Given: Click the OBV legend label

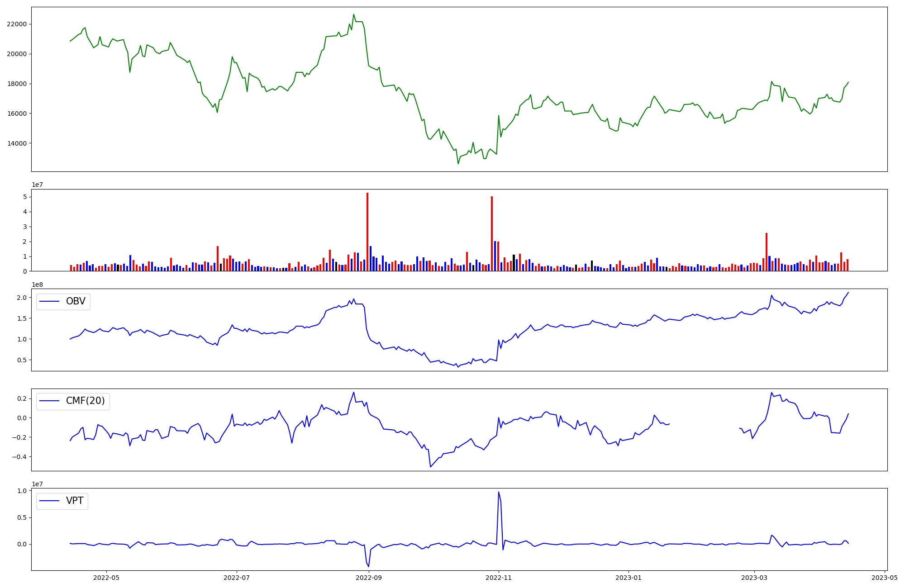Looking at the screenshot, I should (76, 301).
